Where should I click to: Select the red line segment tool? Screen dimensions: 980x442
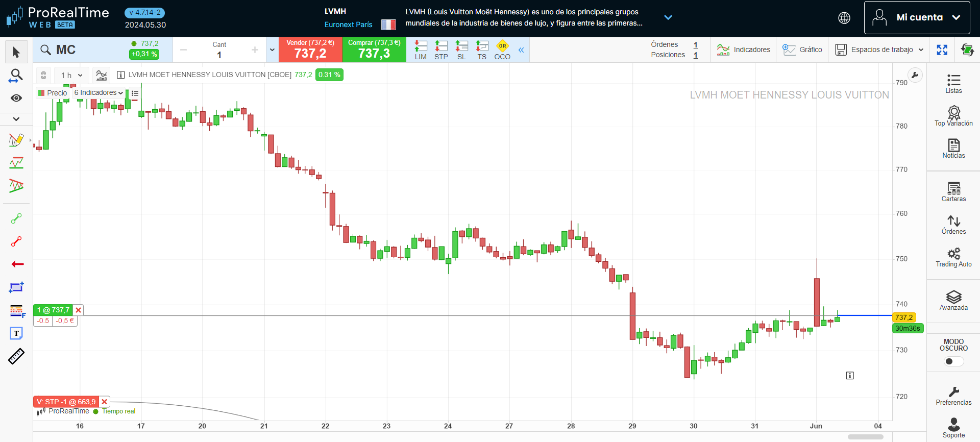(x=16, y=241)
